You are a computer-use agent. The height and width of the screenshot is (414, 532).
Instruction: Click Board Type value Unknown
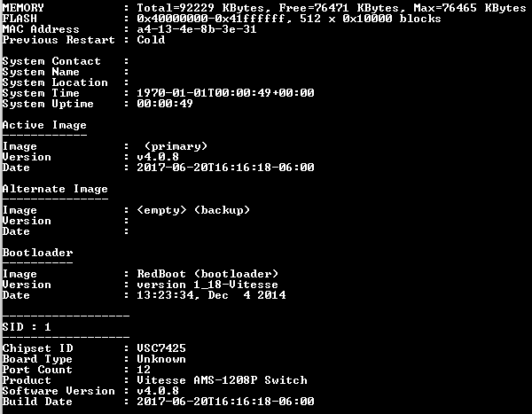point(161,359)
